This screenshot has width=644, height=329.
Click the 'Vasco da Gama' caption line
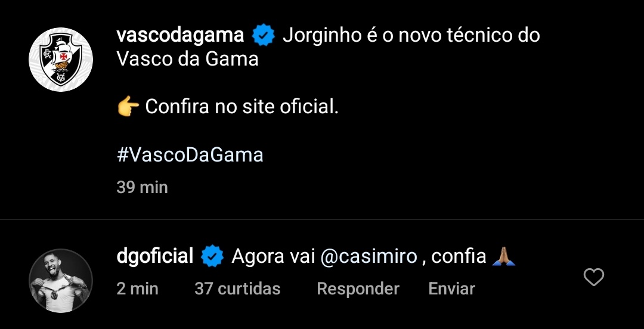point(188,59)
